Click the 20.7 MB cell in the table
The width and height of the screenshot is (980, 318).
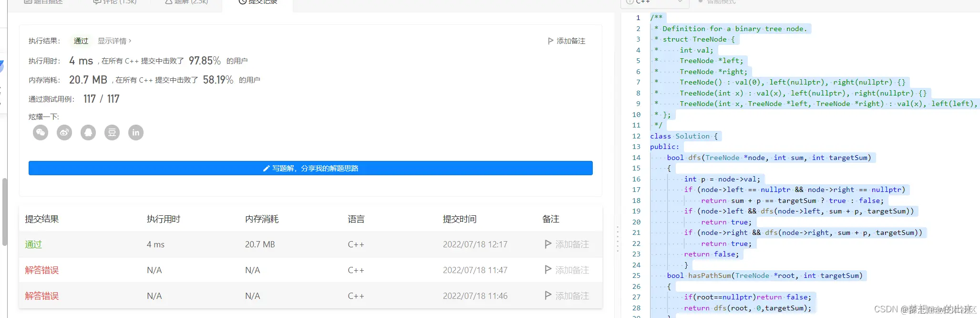click(x=260, y=244)
